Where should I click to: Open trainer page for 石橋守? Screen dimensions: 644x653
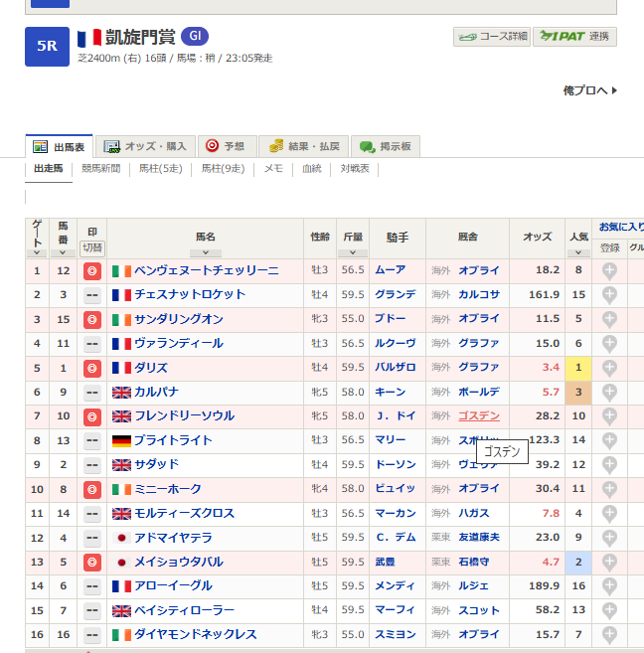click(474, 562)
